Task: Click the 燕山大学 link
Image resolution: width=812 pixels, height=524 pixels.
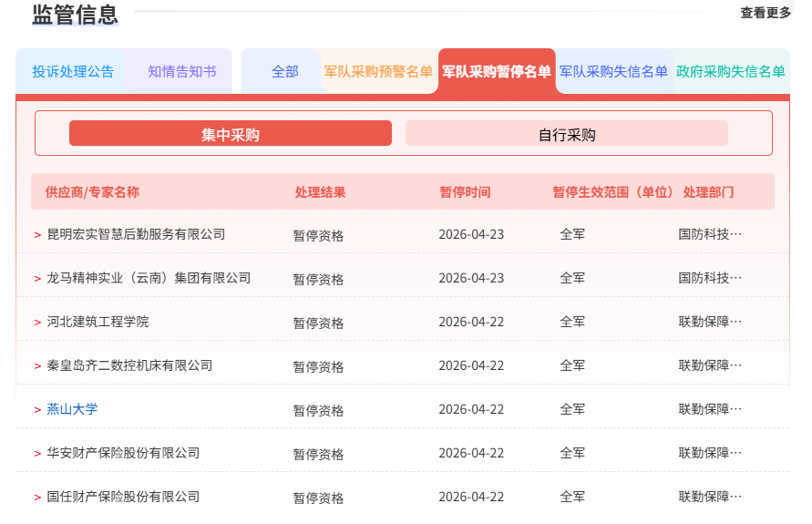Action: click(x=72, y=409)
